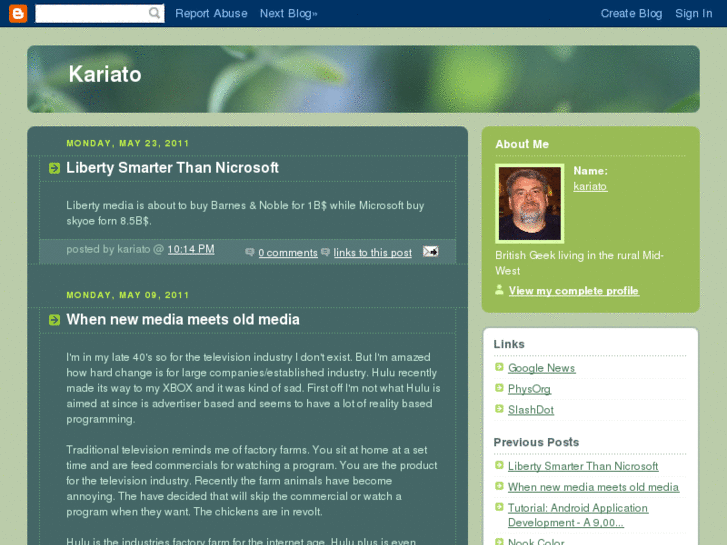This screenshot has height=545, width=727.
Task: Click the text British Geek living in rural
Action: click(579, 263)
